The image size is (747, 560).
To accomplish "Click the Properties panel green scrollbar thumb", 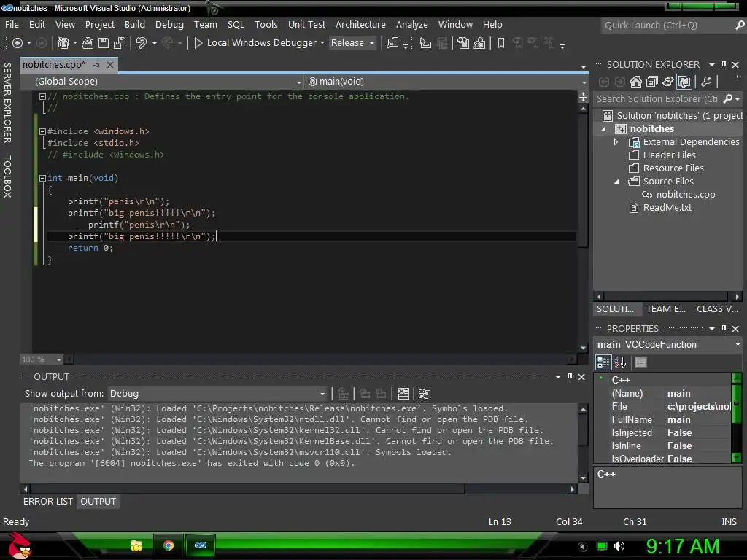I will point(737,404).
